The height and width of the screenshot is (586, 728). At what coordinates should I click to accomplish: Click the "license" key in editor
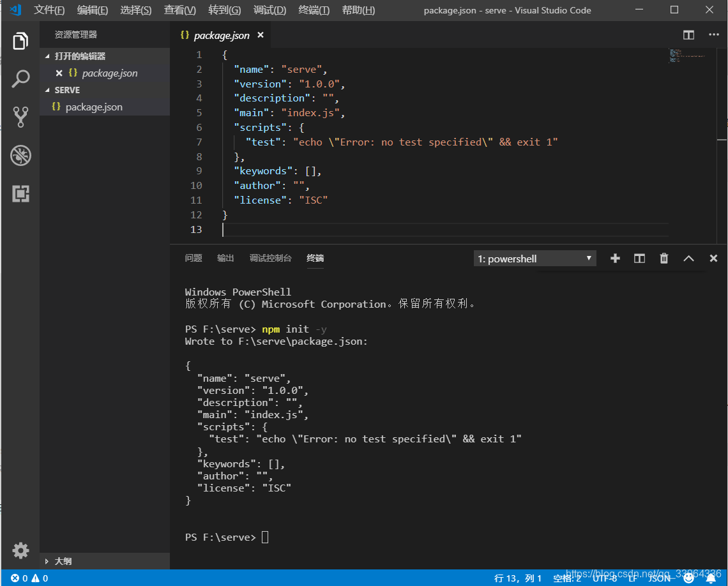pyautogui.click(x=261, y=200)
